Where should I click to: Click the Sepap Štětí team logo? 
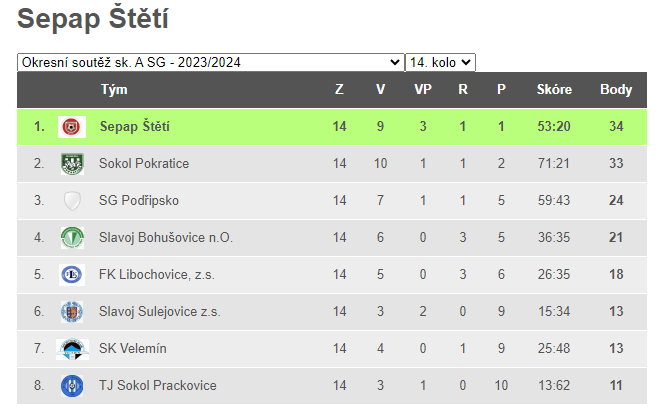[x=72, y=127]
